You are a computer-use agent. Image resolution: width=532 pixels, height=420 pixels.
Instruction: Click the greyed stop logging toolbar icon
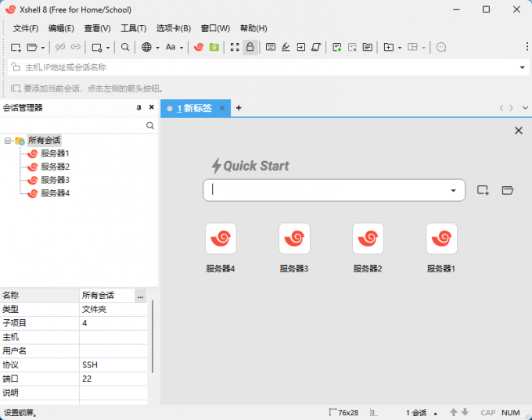(x=352, y=47)
